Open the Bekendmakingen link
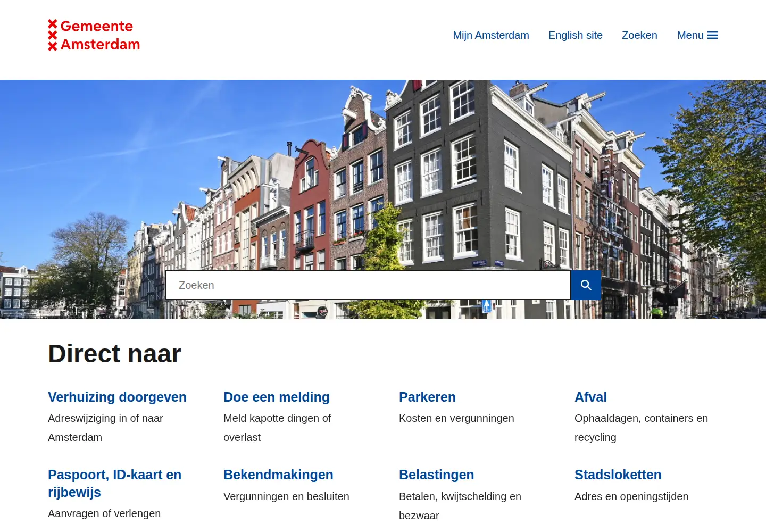The image size is (766, 532). pyautogui.click(x=278, y=475)
